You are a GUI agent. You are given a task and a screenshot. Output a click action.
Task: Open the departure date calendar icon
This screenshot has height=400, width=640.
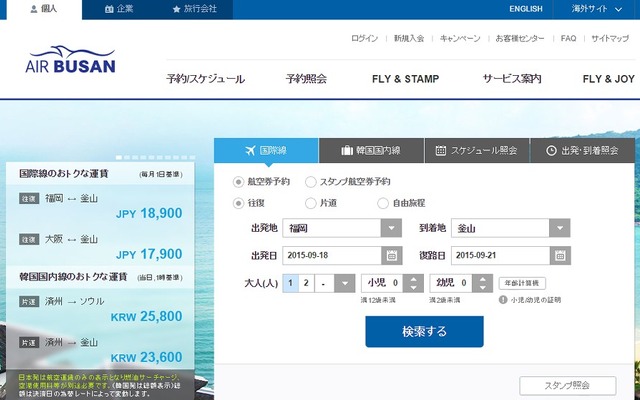point(392,256)
